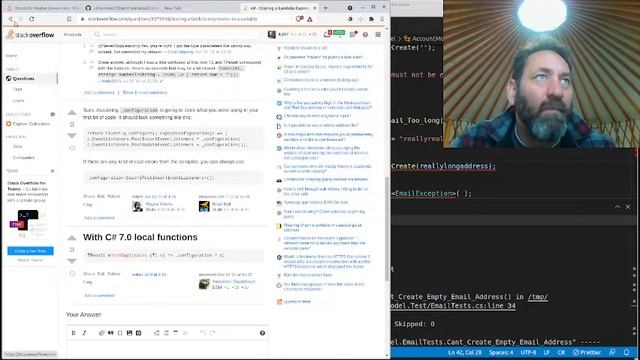Open the Stack Exchange sites menu icon
This screenshot has height=360, width=640.
378,35
